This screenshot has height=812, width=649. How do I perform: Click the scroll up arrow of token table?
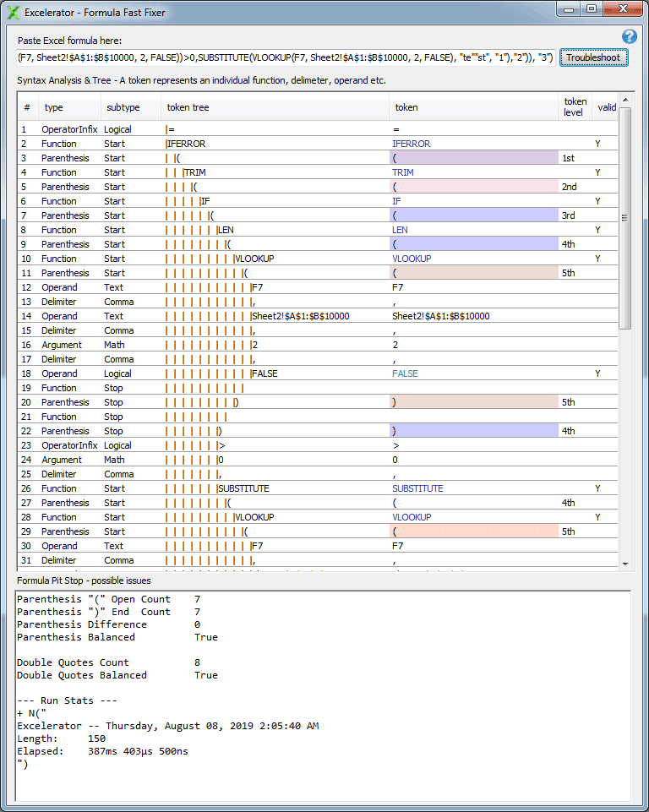pyautogui.click(x=625, y=100)
